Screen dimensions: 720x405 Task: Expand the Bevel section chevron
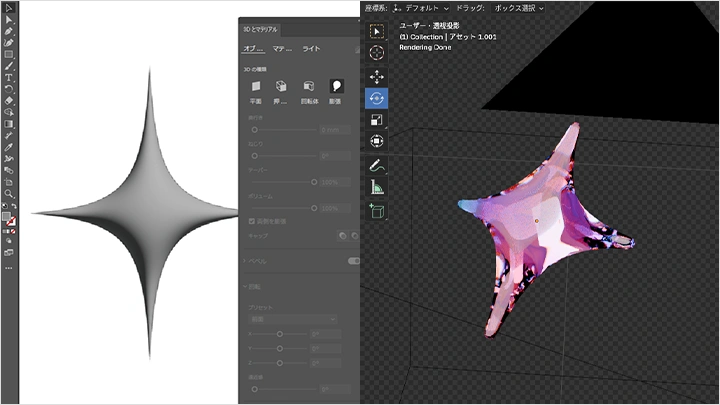click(x=245, y=261)
